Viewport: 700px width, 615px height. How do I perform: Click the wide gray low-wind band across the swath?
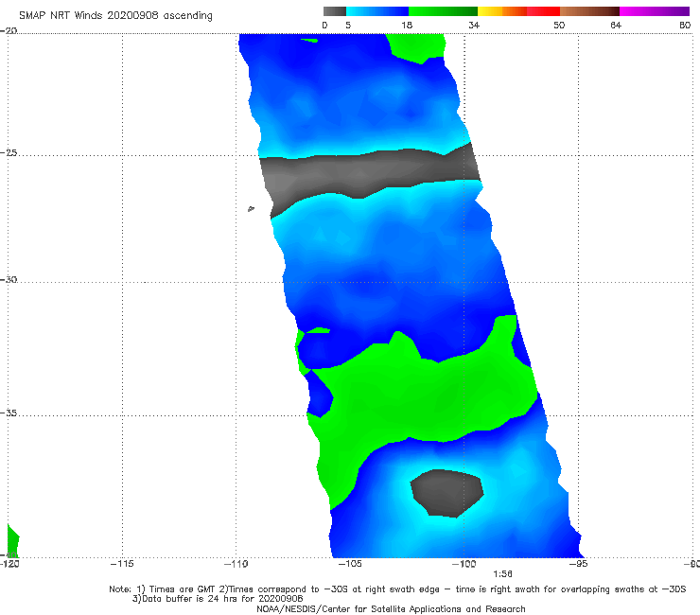pos(371,175)
